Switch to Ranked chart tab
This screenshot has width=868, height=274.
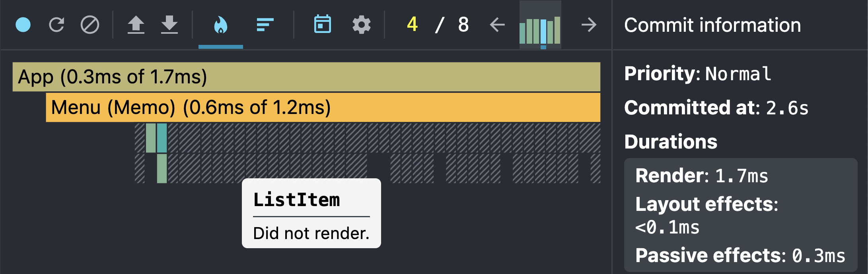tap(265, 25)
